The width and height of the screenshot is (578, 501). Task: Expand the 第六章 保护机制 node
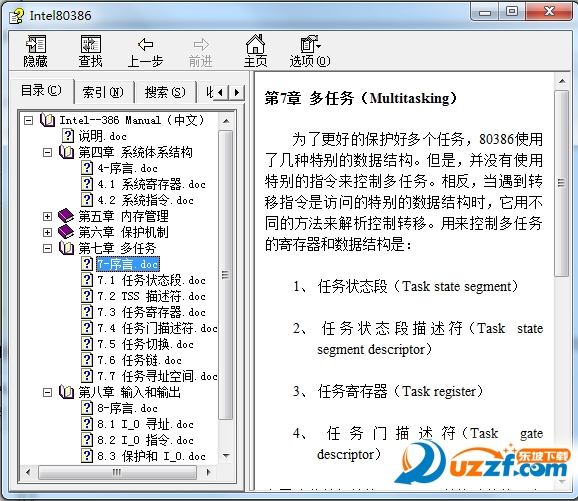(x=48, y=232)
